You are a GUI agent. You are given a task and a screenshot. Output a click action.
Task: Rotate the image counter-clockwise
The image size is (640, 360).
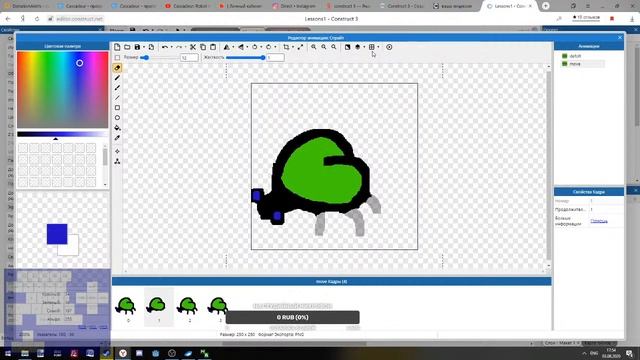255,47
